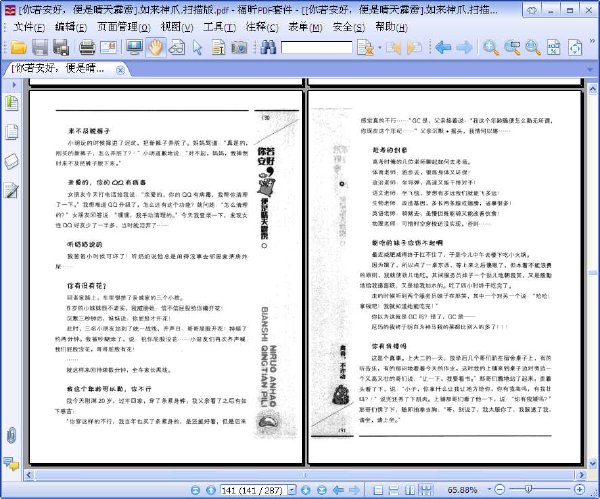Viewport: 600px width, 499px height.
Task: Click the monitor full-screen view icon
Action: tap(134, 47)
